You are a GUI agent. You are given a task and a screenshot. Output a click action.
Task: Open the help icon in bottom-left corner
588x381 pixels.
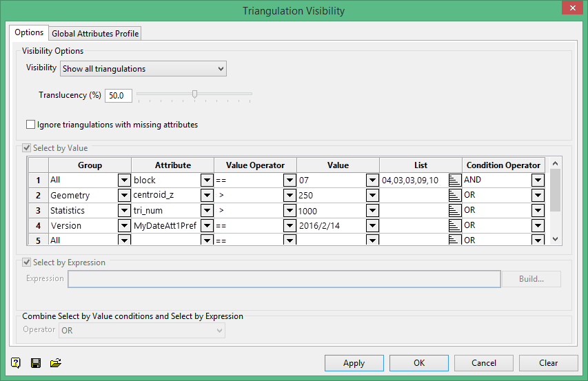tap(16, 362)
